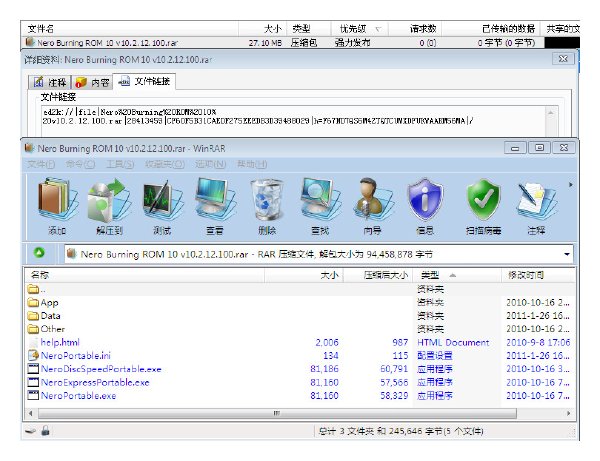
Task: Click the WinRAR title bar books icon
Action: [29, 148]
